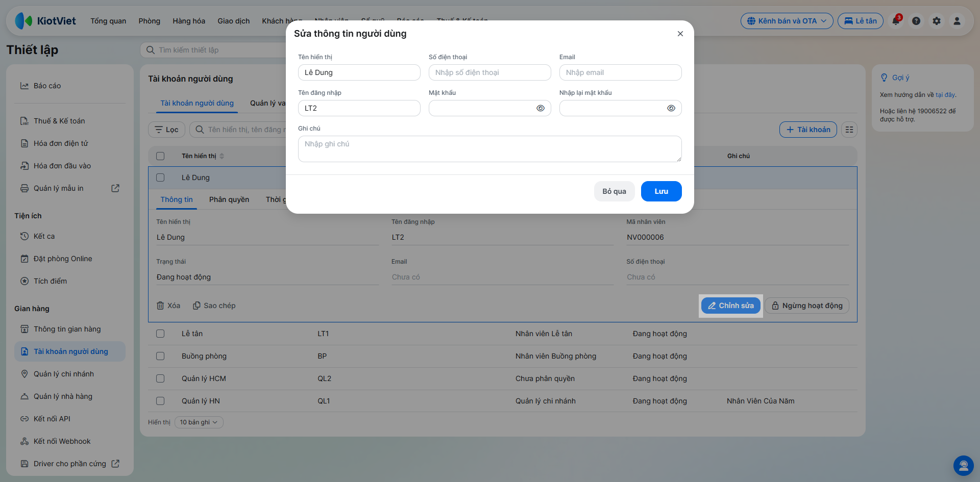980x482 pixels.
Task: Focus the Email input in the dialog
Action: point(621,72)
